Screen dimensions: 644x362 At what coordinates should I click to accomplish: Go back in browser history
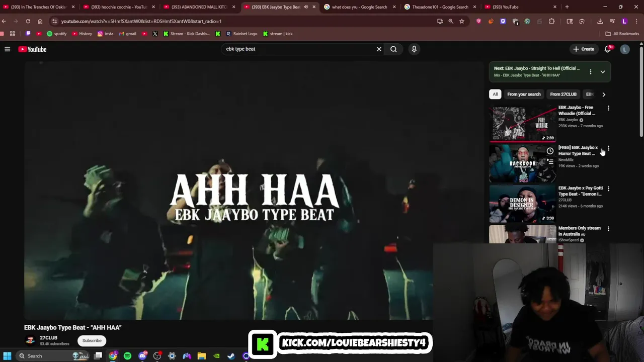[x=4, y=21]
